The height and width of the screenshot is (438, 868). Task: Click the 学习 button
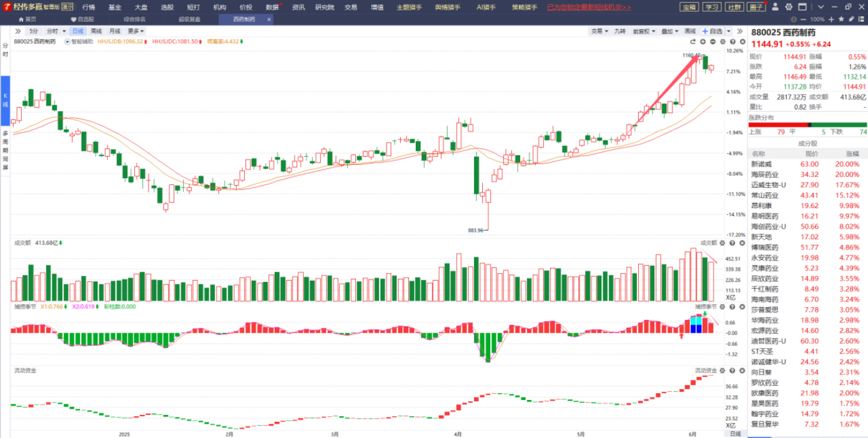(x=711, y=7)
